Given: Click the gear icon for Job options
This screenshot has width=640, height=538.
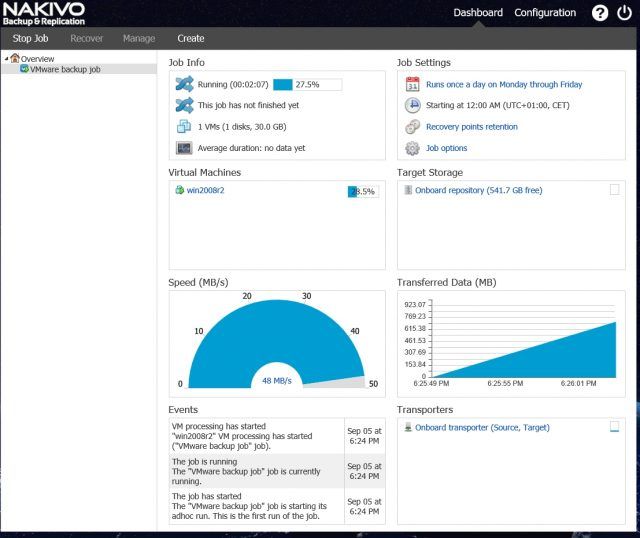Looking at the screenshot, I should point(412,148).
